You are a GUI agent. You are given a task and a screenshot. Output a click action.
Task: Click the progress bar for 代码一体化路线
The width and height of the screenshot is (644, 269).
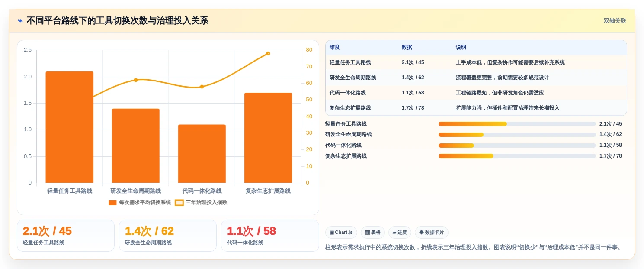(x=517, y=146)
